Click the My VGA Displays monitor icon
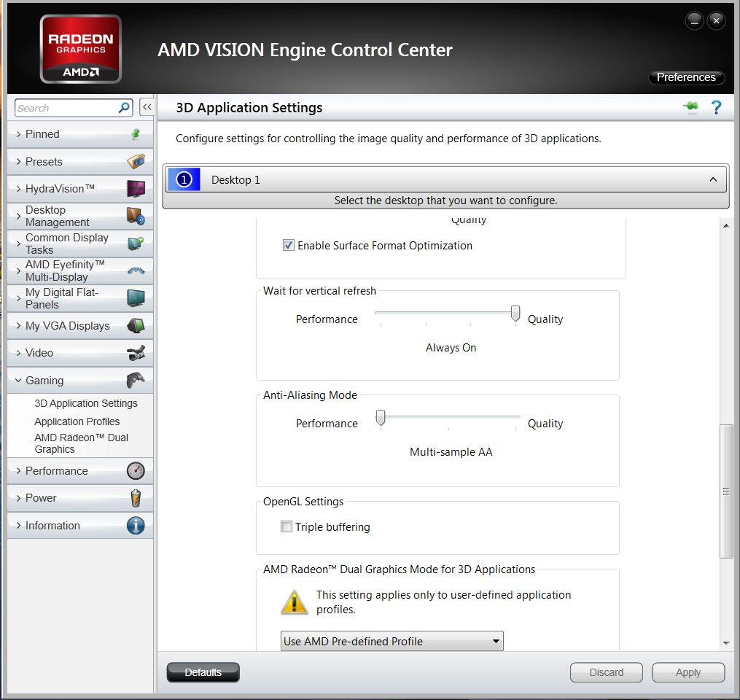 (x=136, y=326)
